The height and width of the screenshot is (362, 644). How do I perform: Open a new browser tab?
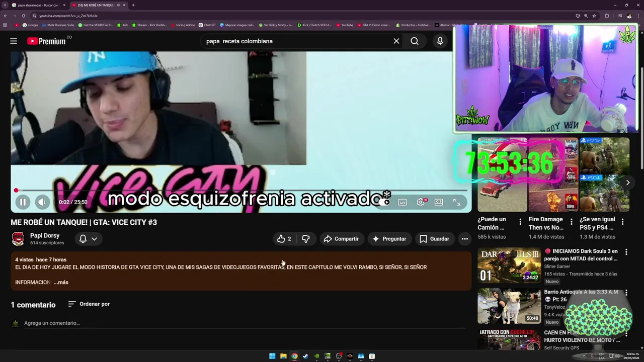coord(133,5)
